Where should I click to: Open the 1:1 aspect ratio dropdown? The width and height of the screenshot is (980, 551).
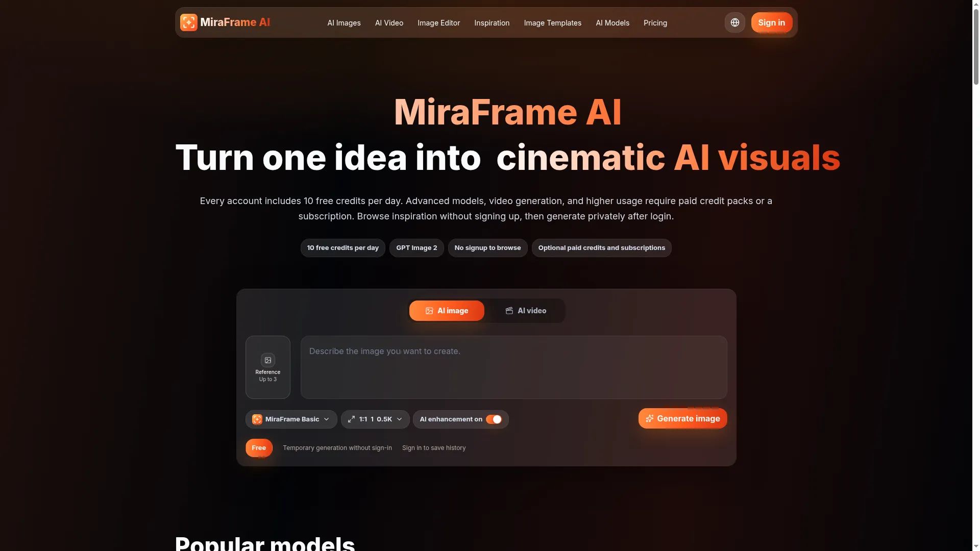point(375,419)
